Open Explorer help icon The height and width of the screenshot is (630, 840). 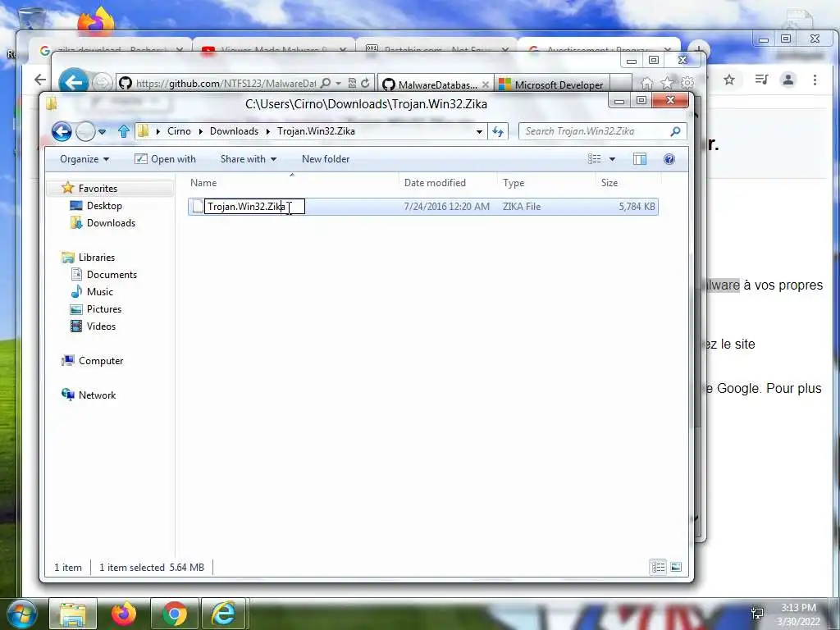(669, 159)
